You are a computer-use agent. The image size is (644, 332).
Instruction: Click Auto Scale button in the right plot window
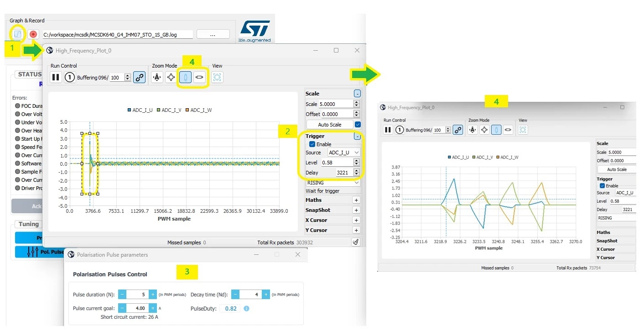pos(617,169)
